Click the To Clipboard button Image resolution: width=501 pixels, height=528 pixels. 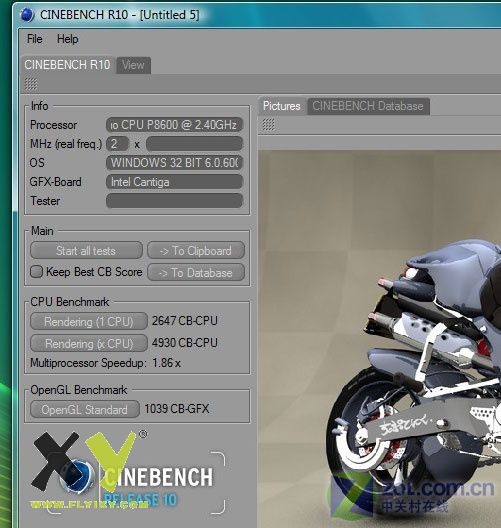(x=196, y=251)
